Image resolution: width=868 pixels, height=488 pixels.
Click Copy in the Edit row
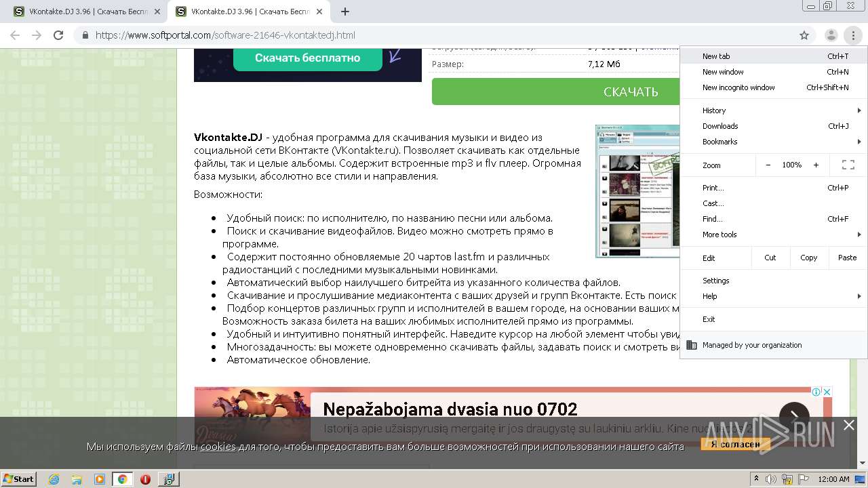[x=808, y=258]
